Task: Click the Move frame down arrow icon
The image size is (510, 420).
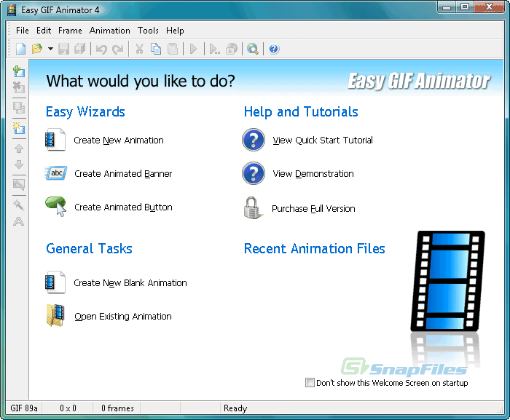Action: click(x=19, y=165)
